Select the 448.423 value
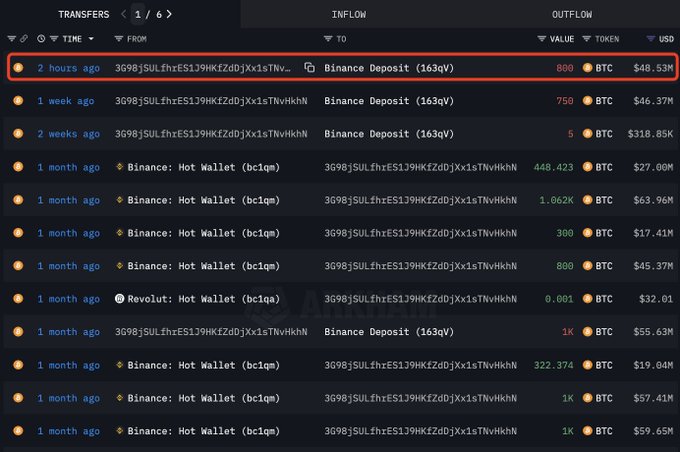The image size is (680, 452). tap(553, 167)
